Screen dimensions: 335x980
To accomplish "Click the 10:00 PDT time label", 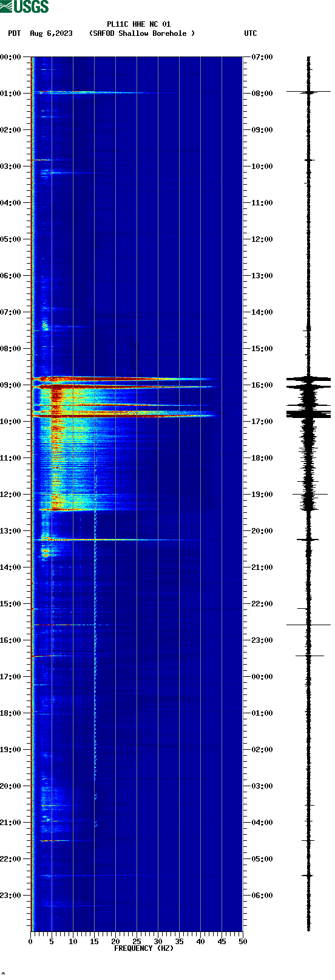I will (11, 422).
